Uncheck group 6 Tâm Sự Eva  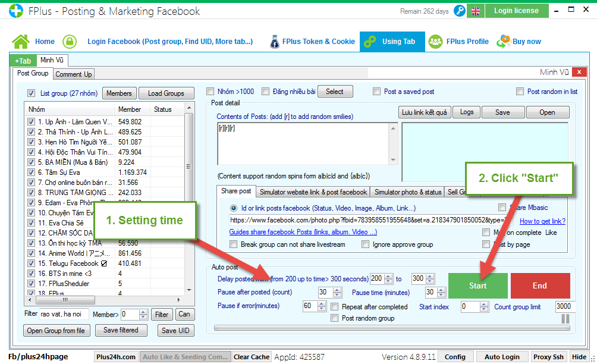point(32,172)
